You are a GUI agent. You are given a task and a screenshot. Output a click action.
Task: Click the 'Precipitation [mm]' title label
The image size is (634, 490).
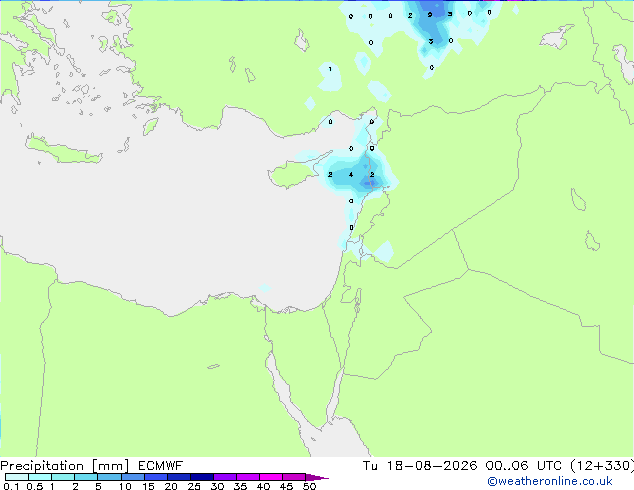click(x=64, y=466)
